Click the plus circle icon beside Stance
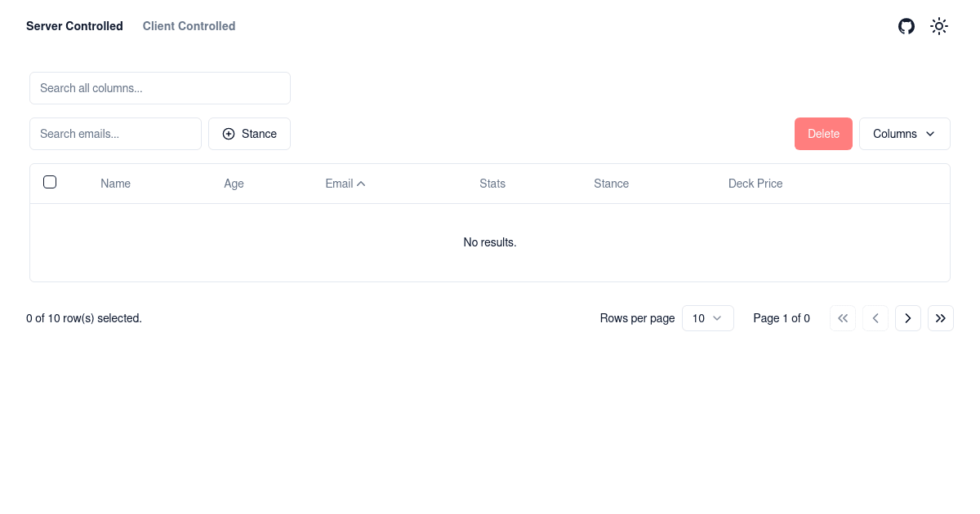980x514 pixels. pos(229,134)
